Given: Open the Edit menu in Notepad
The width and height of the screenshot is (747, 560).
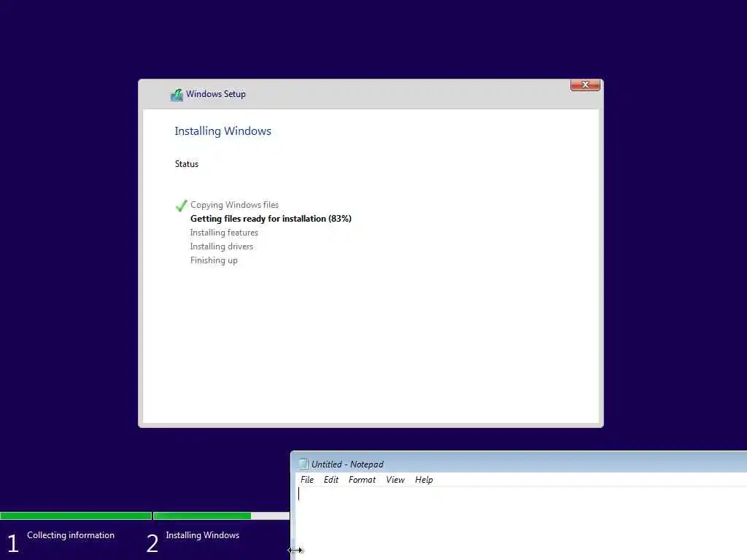Looking at the screenshot, I should tap(331, 480).
